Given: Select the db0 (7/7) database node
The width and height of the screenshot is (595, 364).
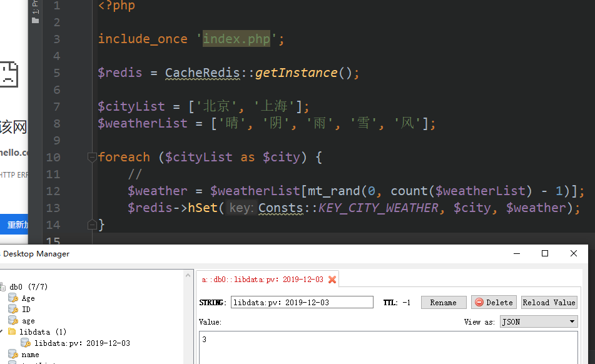Looking at the screenshot, I should (x=28, y=286).
